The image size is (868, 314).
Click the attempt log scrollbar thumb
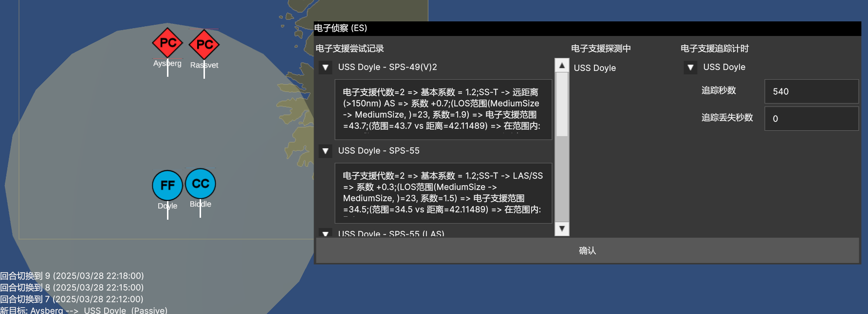[x=562, y=105]
